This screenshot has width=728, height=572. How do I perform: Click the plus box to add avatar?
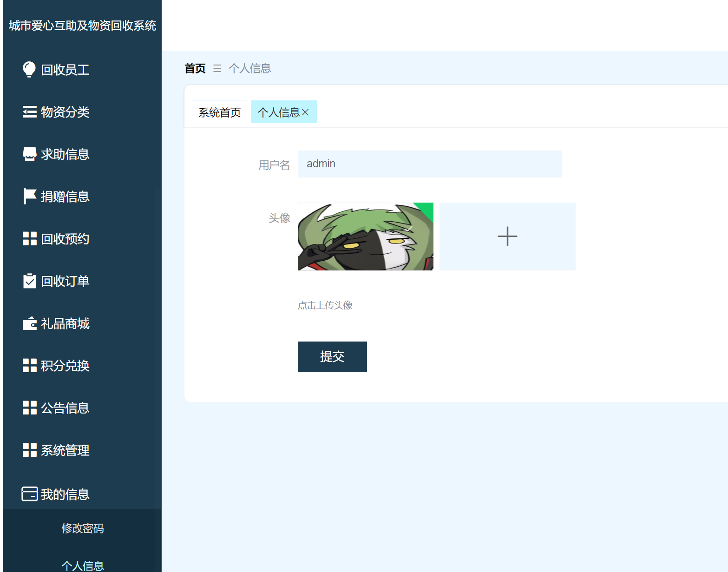pyautogui.click(x=507, y=236)
